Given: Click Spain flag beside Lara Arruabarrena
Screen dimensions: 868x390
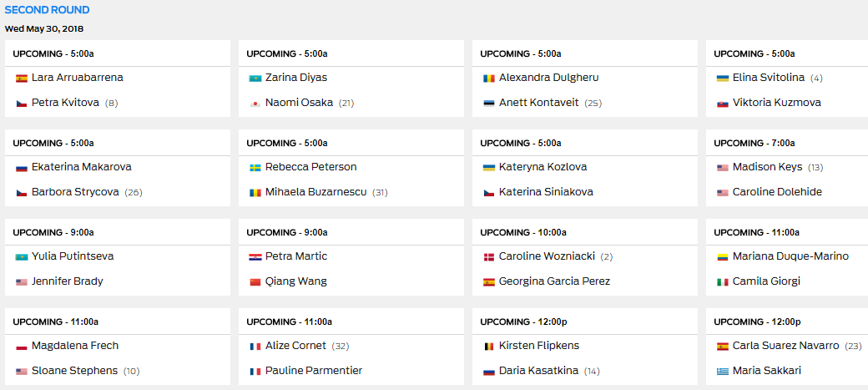Looking at the screenshot, I should coord(22,79).
